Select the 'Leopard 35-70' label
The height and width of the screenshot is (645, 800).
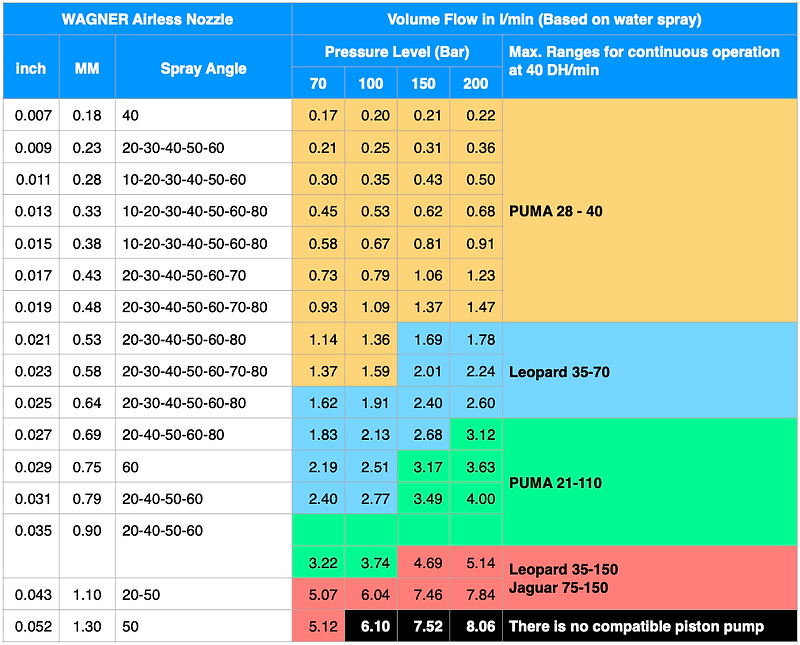coord(559,372)
